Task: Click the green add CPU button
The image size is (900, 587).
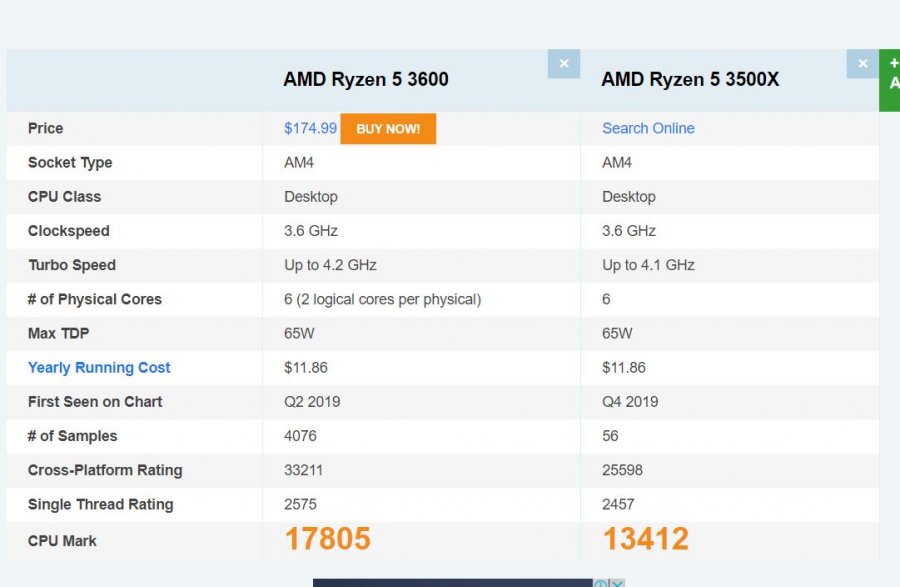Action: (890, 80)
